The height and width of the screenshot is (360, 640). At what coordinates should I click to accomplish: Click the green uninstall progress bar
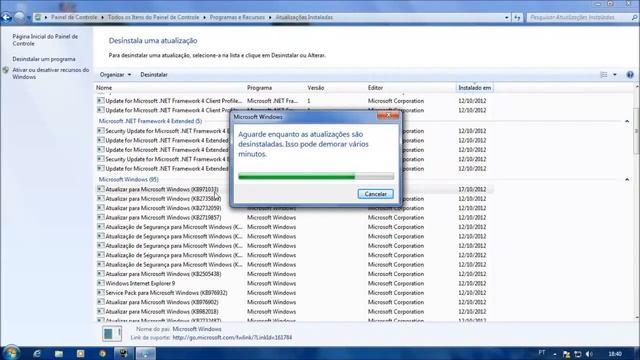coord(316,176)
